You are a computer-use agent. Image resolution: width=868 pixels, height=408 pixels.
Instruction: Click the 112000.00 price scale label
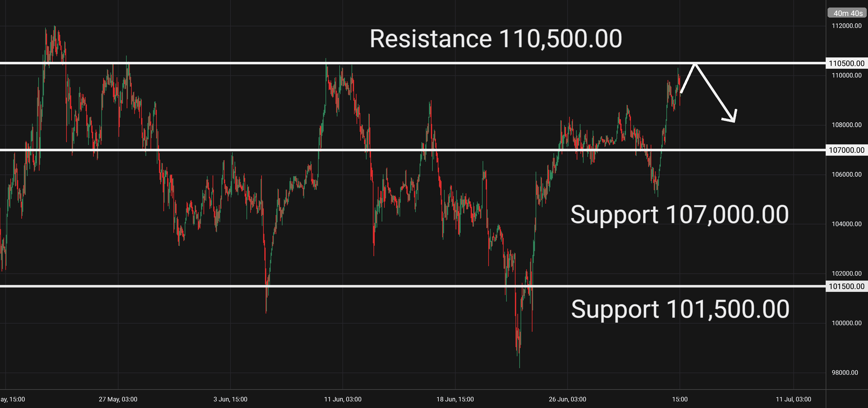pyautogui.click(x=846, y=26)
